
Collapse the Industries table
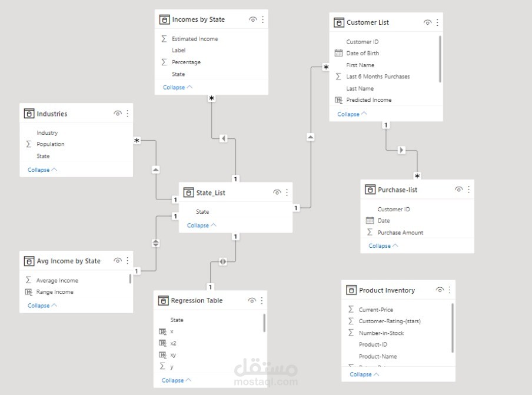click(x=38, y=169)
